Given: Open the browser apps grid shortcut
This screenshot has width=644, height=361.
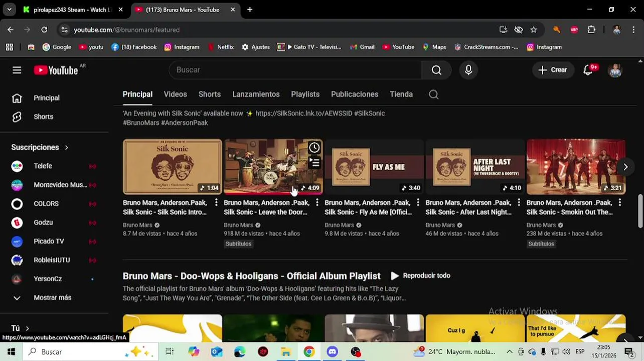Looking at the screenshot, I should point(9,47).
